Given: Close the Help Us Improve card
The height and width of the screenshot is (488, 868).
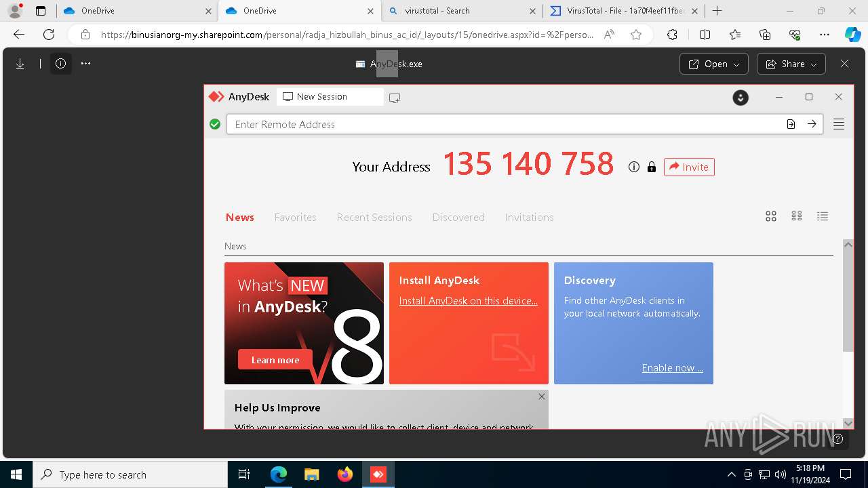Looking at the screenshot, I should tap(542, 396).
